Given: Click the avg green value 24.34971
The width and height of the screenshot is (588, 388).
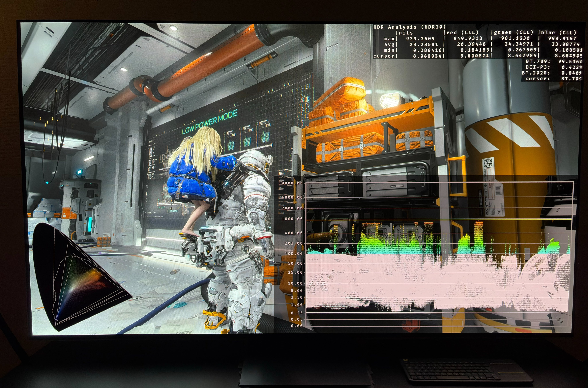Looking at the screenshot, I should click(x=519, y=44).
